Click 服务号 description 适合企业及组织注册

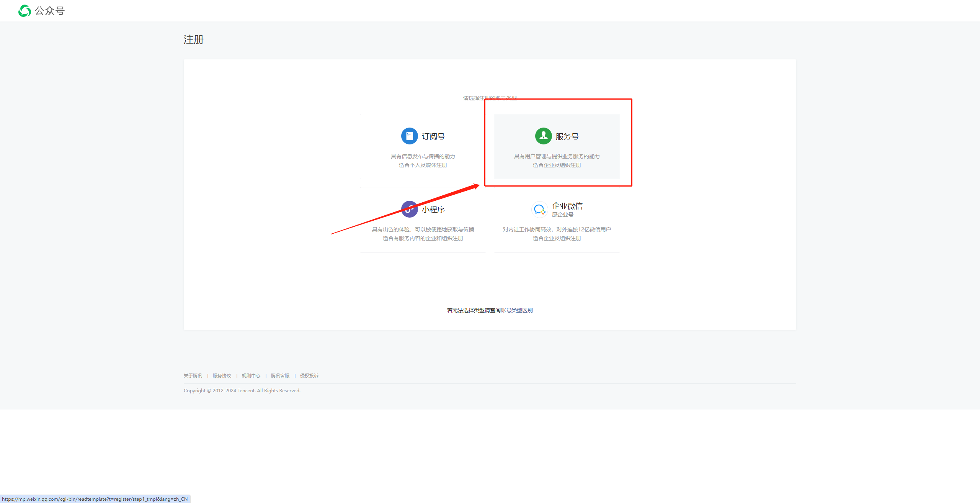pos(557,165)
